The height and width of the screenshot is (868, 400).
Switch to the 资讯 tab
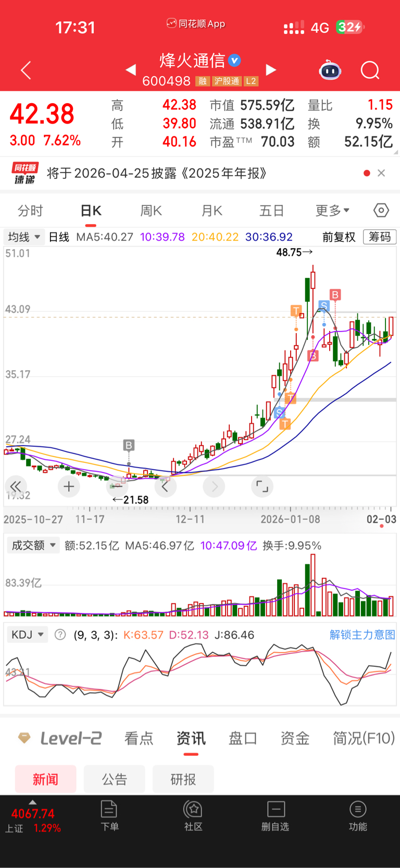coord(191,738)
